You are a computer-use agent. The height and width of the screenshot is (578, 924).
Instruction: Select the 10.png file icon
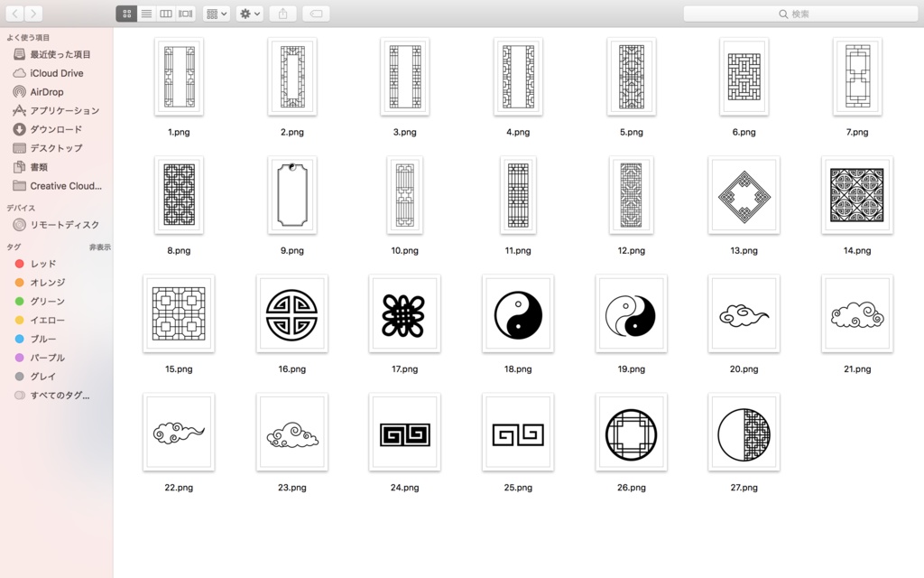[x=405, y=195]
